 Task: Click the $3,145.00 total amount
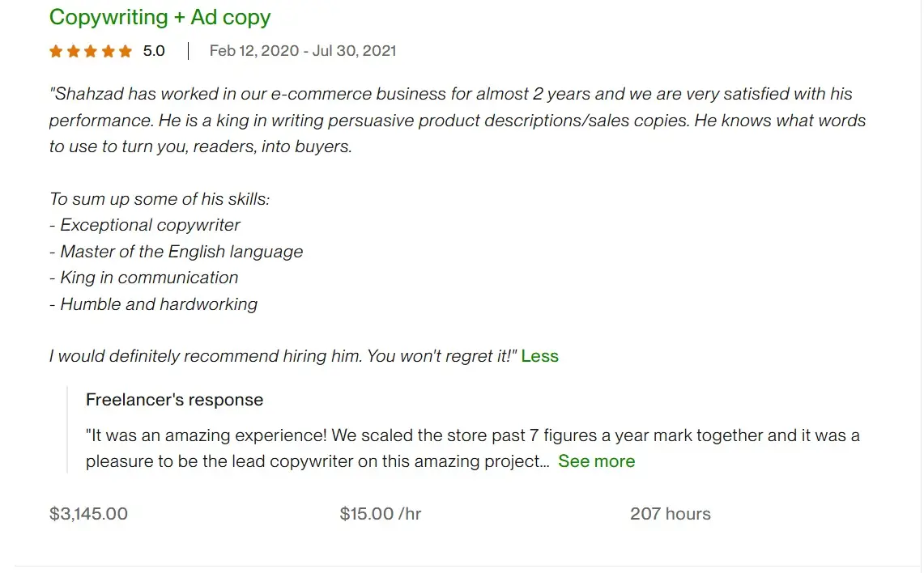pos(88,513)
